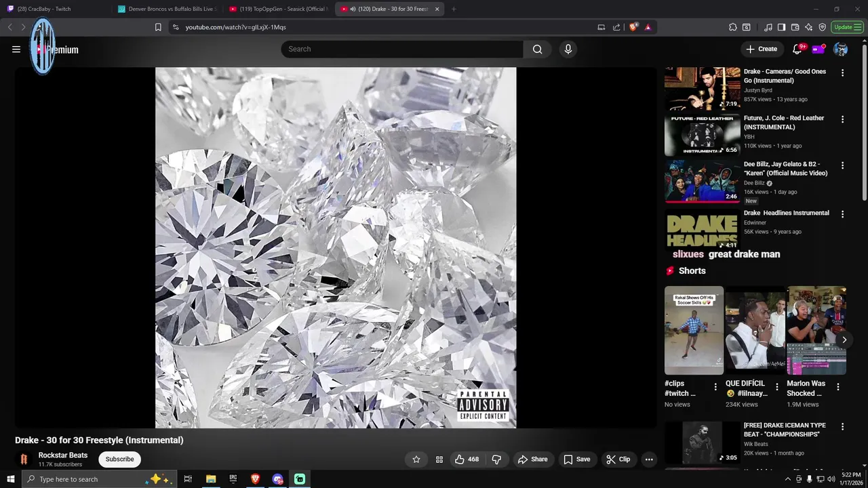
Task: Open Marlon Was Shocked short thumbnail
Action: [816, 331]
